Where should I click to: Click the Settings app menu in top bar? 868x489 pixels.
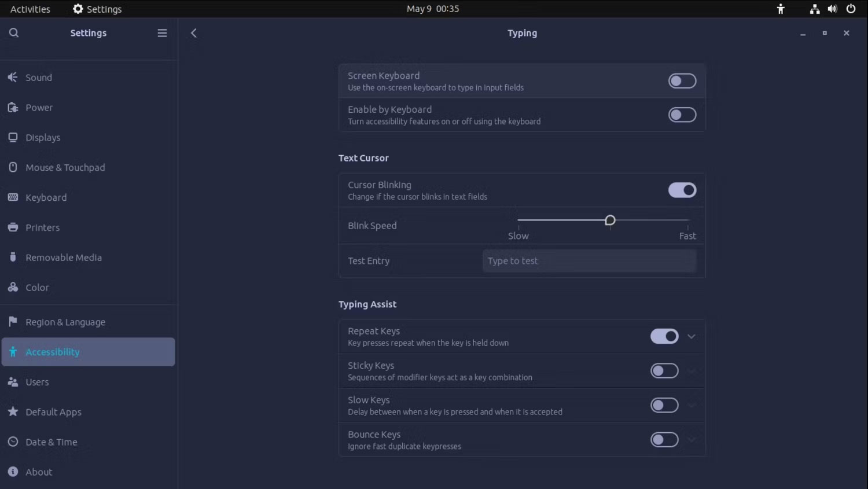point(97,9)
